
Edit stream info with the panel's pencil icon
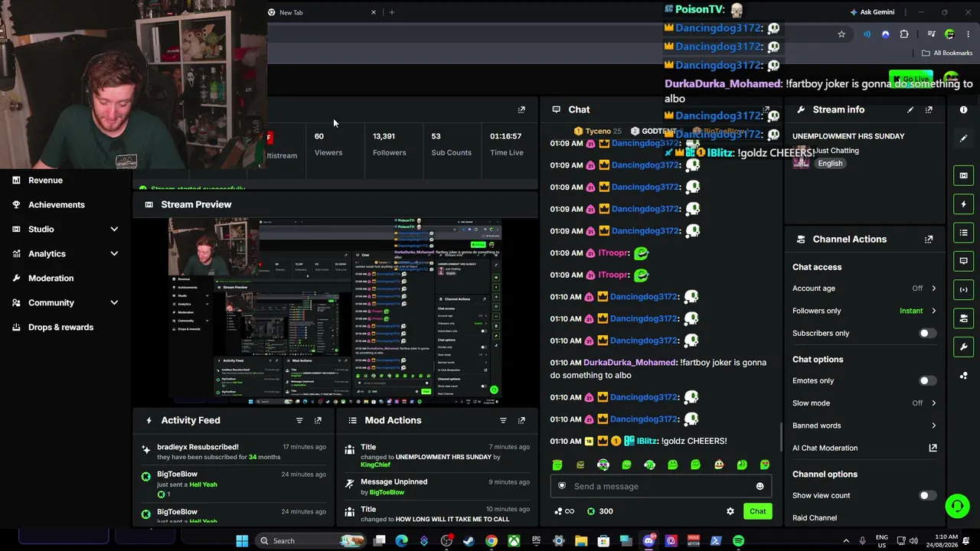click(x=910, y=109)
